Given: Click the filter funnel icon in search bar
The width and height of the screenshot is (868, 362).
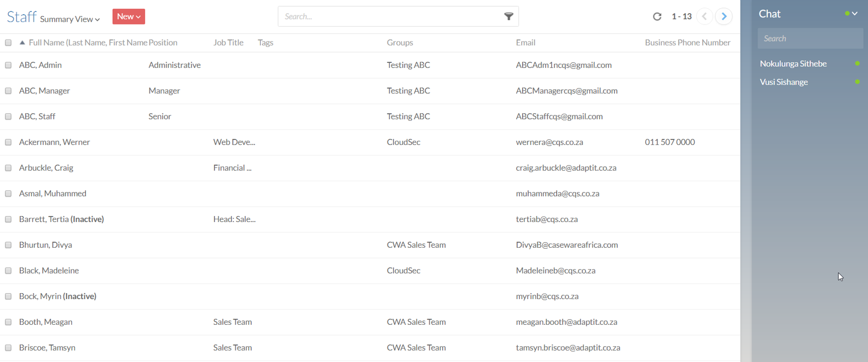Looking at the screenshot, I should tap(508, 16).
